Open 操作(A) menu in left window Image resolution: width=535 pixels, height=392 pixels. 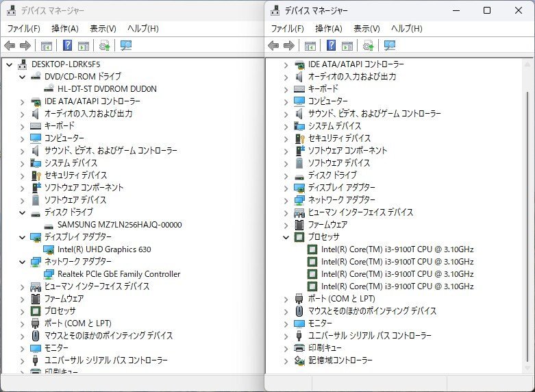65,29
